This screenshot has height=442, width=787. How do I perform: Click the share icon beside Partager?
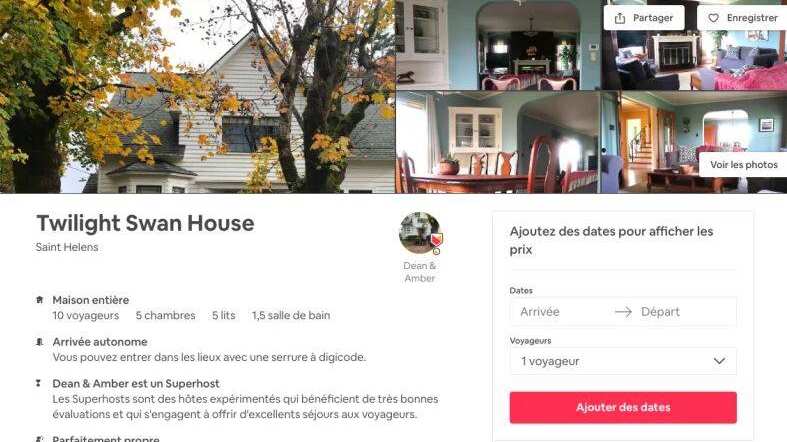click(620, 18)
